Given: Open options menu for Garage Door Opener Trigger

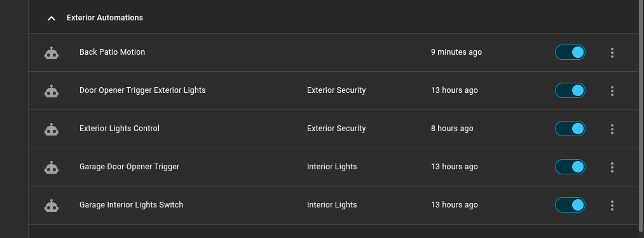Looking at the screenshot, I should (612, 167).
